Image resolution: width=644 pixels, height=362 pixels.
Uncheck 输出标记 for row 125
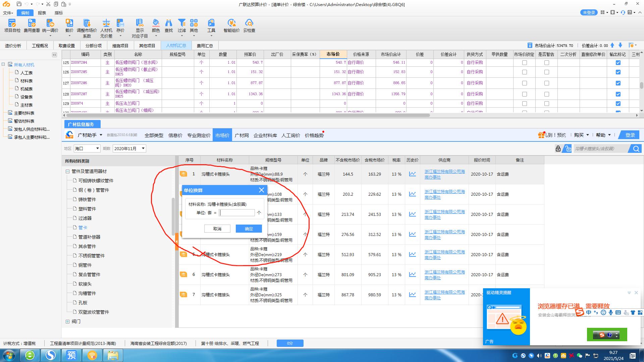pyautogui.click(x=618, y=63)
